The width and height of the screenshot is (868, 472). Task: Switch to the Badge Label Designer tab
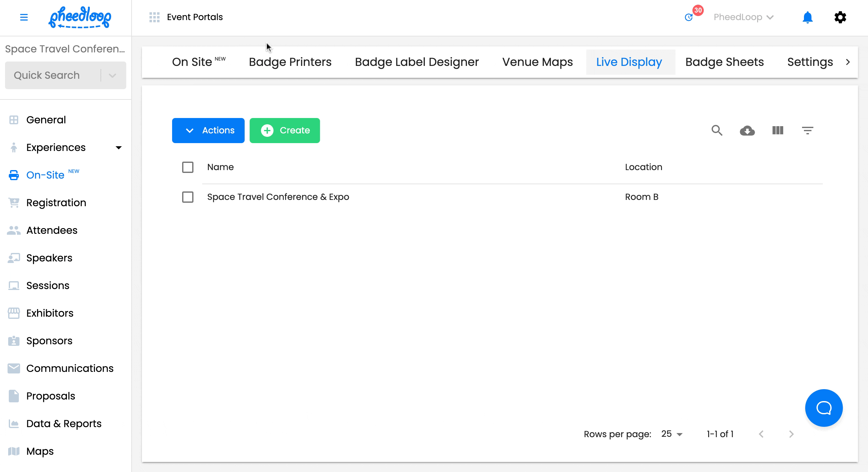pyautogui.click(x=416, y=62)
